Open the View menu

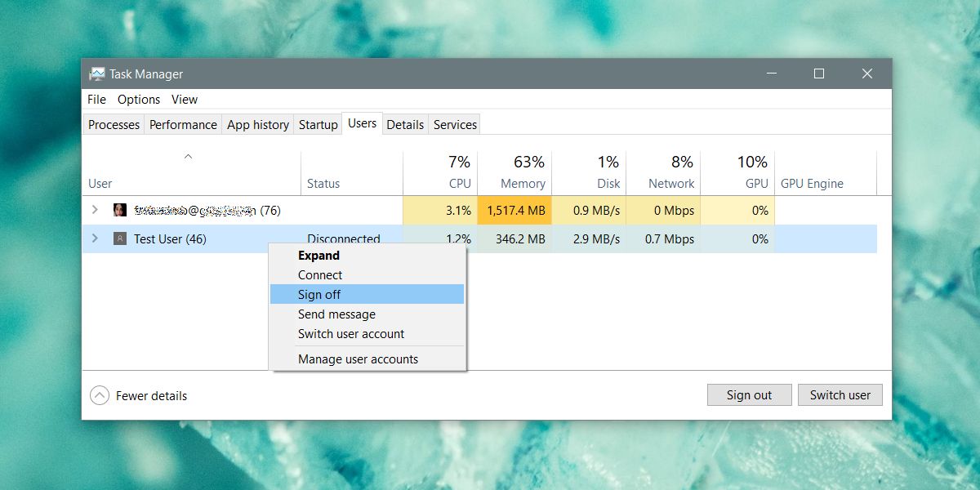click(185, 99)
